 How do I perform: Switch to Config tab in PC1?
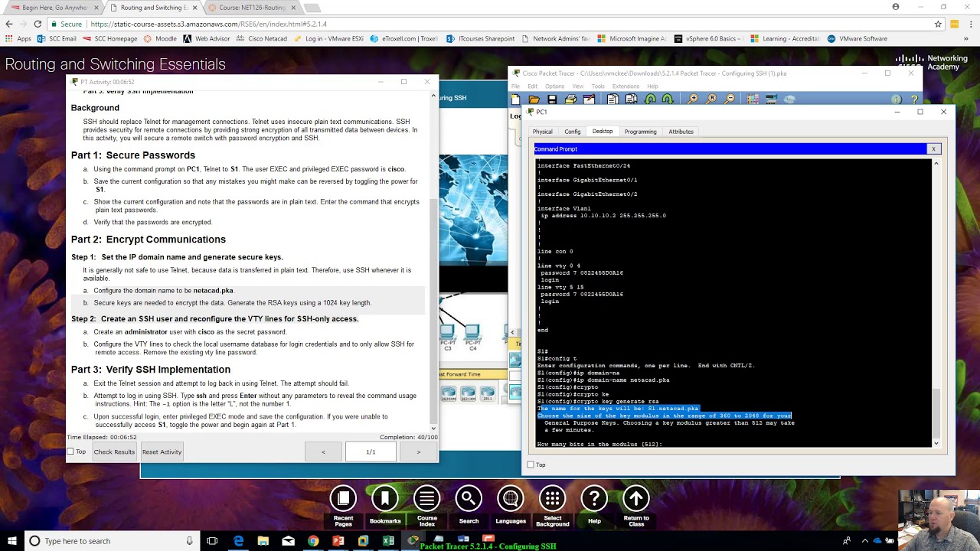[x=573, y=132]
